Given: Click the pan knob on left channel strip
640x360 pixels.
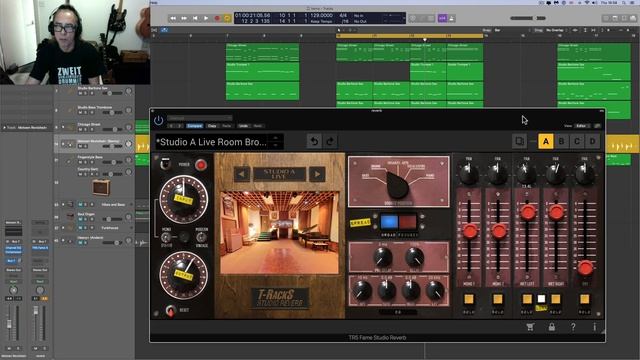Looking at the screenshot, I should click(x=13, y=290).
